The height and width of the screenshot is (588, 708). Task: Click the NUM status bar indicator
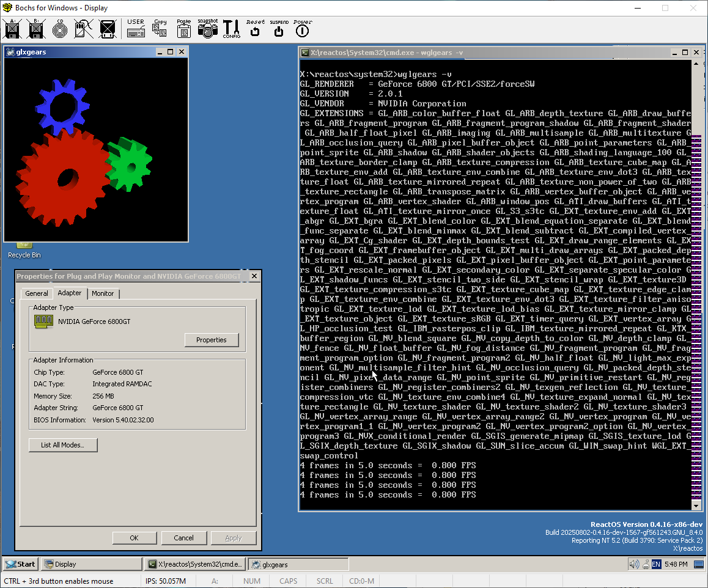[x=251, y=581]
